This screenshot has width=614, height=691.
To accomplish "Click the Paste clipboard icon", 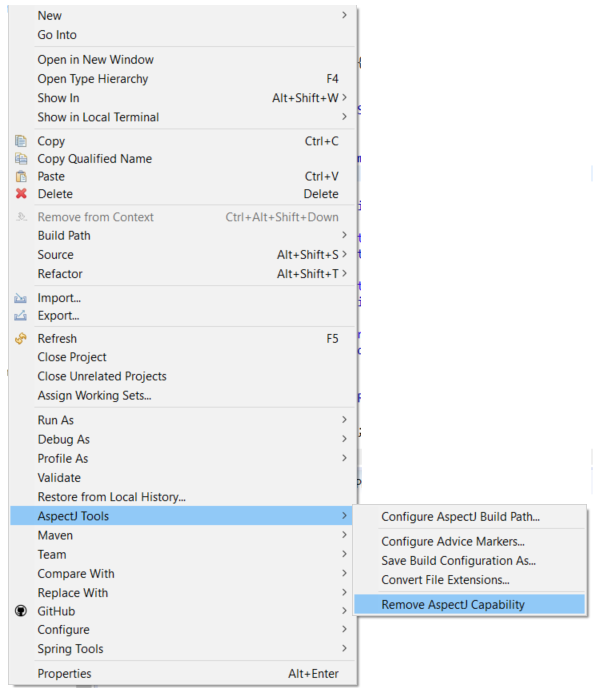I will [21, 176].
